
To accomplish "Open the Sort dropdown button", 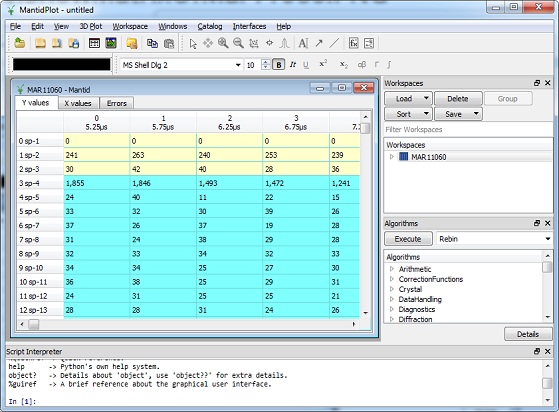I will click(408, 114).
